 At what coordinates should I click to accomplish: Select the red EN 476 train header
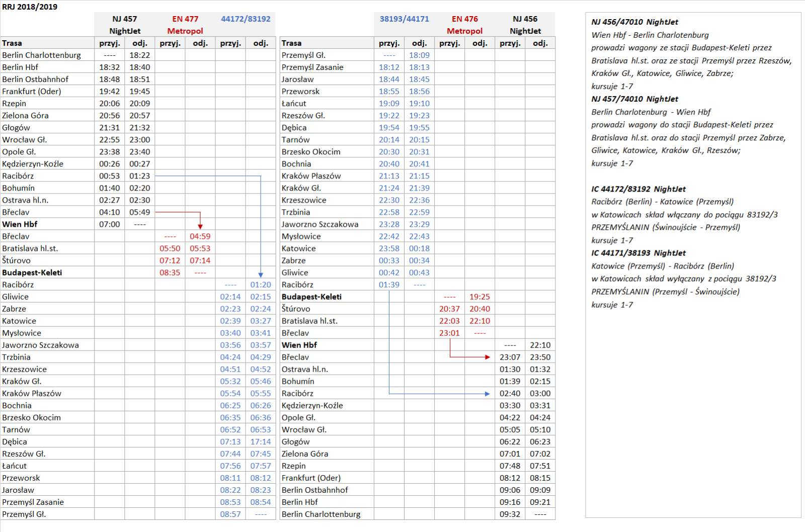(464, 19)
